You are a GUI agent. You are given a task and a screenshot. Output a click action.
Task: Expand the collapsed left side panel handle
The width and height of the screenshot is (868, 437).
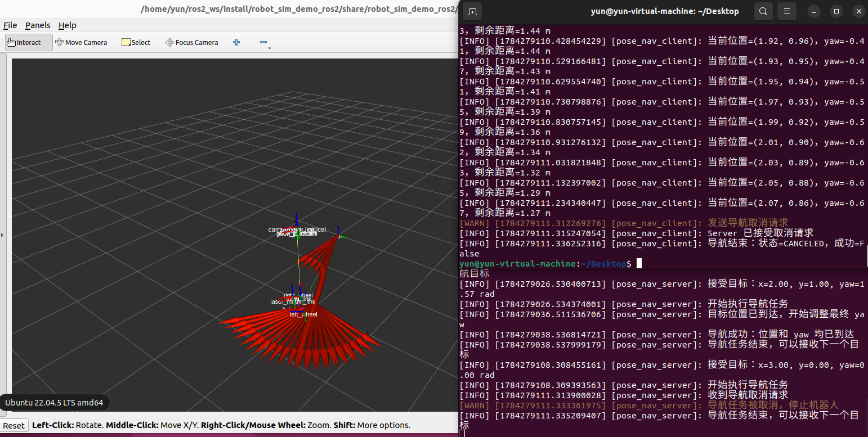tap(2, 235)
